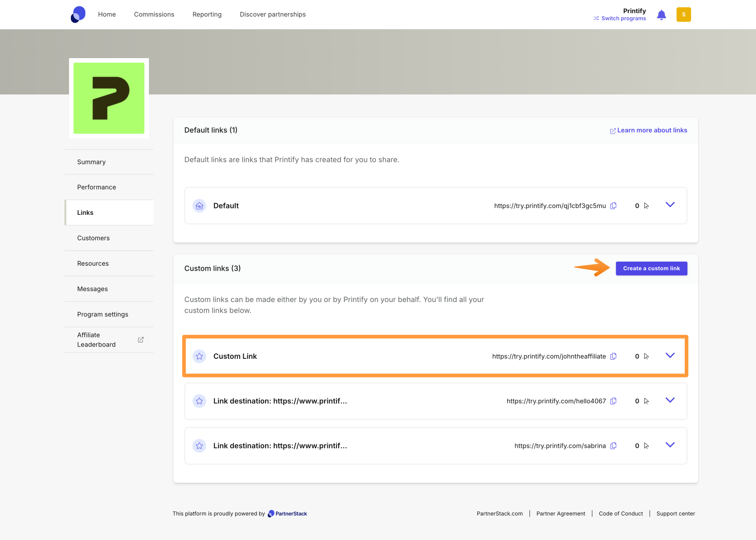Click the home icon beside Default link

tap(199, 206)
